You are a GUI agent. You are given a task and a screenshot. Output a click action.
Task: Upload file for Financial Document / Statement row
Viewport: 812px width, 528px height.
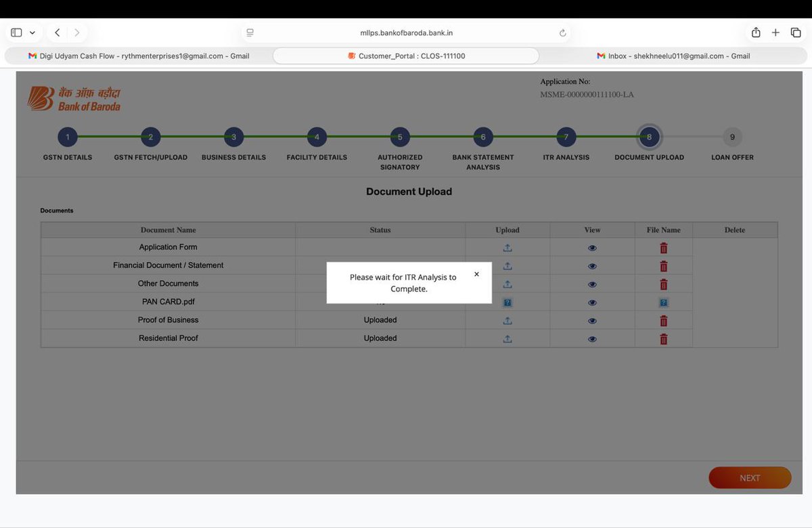click(507, 266)
